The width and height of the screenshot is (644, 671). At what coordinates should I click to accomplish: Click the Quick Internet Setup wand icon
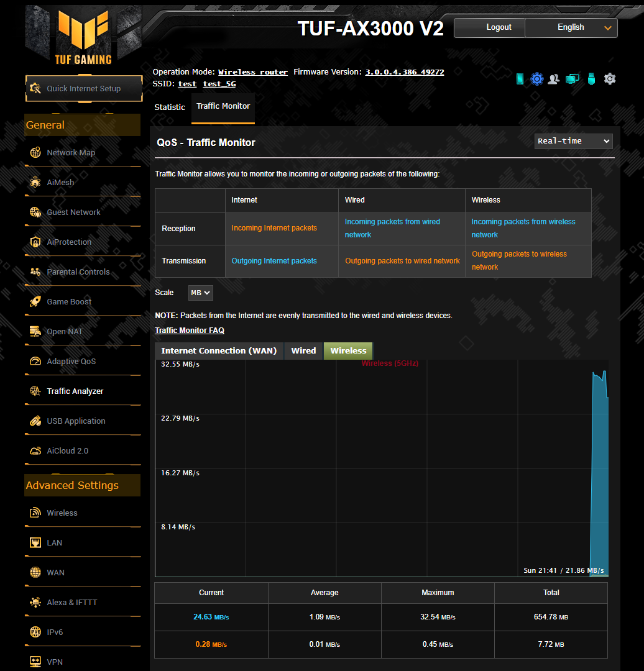coord(35,89)
